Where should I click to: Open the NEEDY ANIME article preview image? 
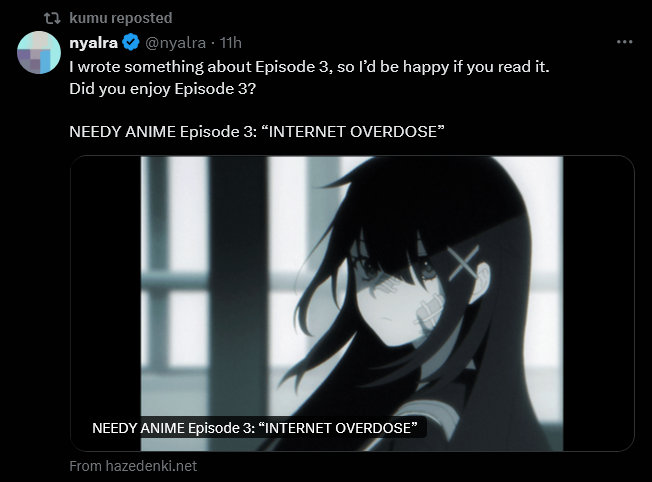(352, 303)
